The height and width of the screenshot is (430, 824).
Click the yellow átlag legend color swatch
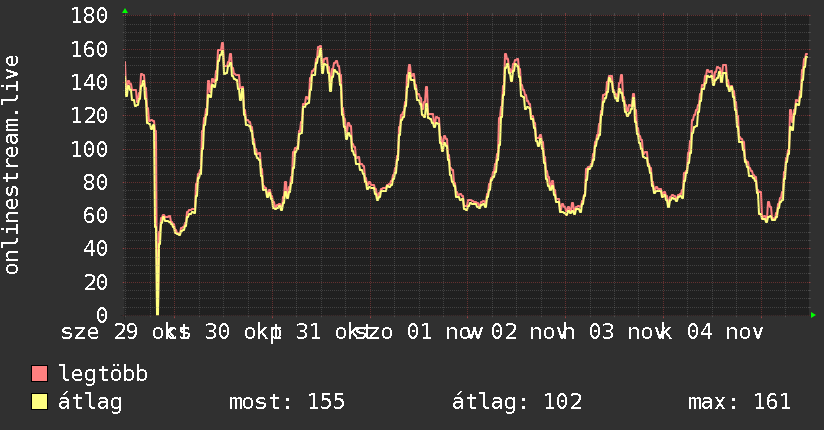tap(40, 403)
